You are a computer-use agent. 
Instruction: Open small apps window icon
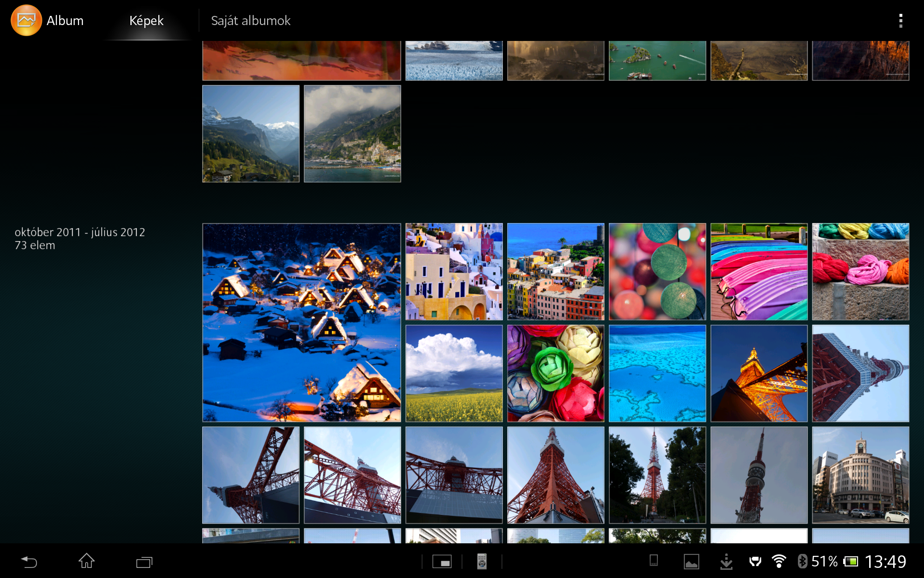click(442, 562)
